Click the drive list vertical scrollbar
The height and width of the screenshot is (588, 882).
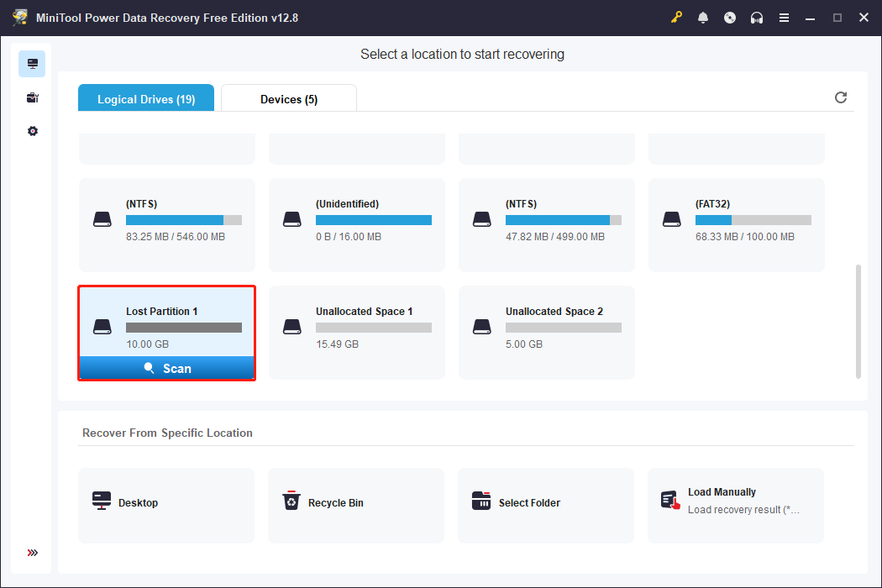(x=858, y=321)
